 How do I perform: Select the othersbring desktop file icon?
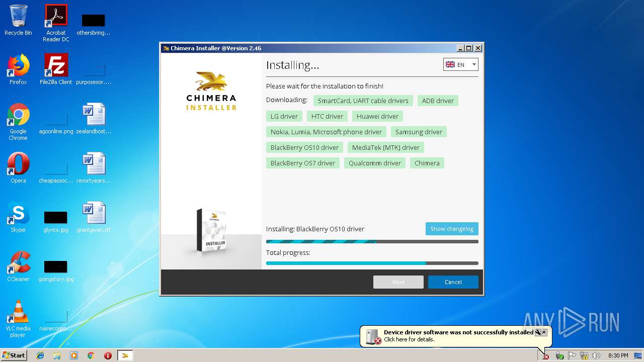[94, 24]
